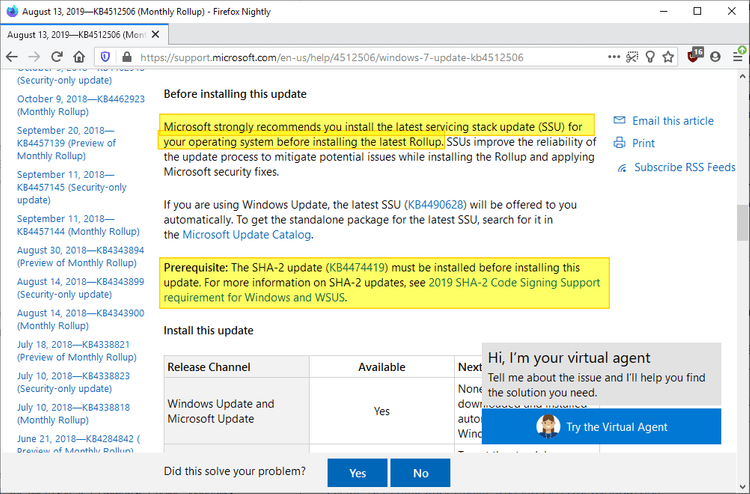The image size is (750, 494).
Task: Answer No to Did this solve your problem
Action: pyautogui.click(x=420, y=473)
